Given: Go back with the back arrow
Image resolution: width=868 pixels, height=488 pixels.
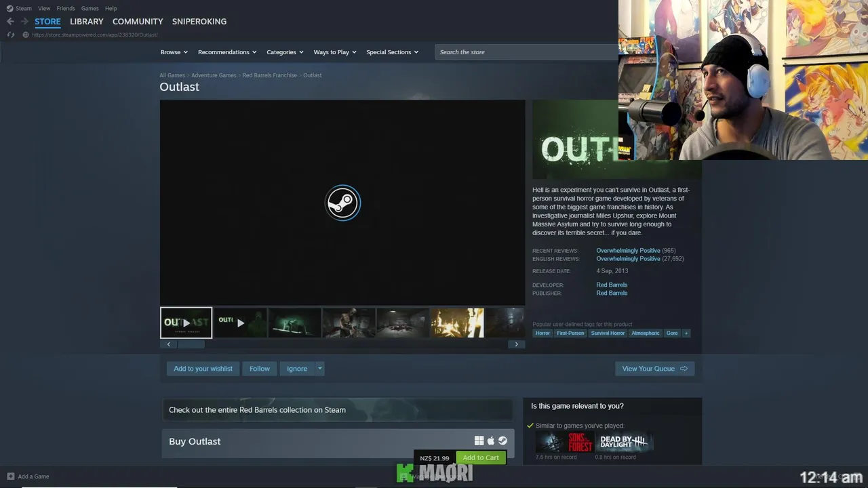Looking at the screenshot, I should coord(10,22).
